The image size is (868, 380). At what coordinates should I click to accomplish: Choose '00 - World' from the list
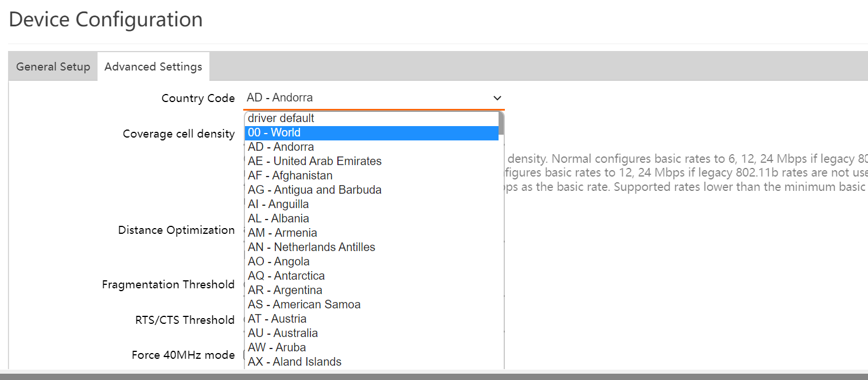pos(274,132)
